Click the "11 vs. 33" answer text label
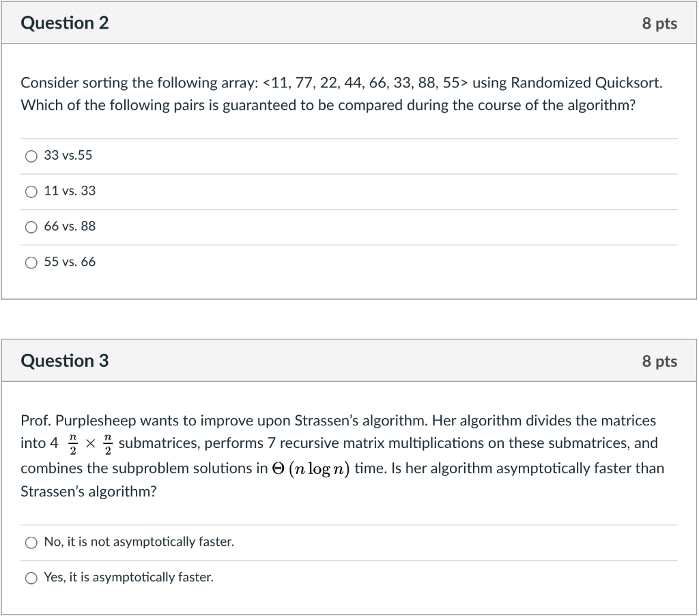699x616 pixels. pos(70,191)
